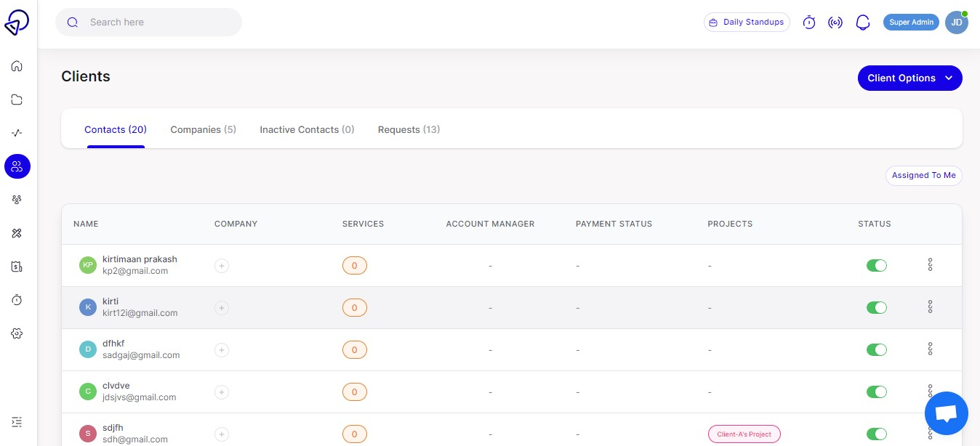Open the Clients section icon in sidebar

click(17, 166)
